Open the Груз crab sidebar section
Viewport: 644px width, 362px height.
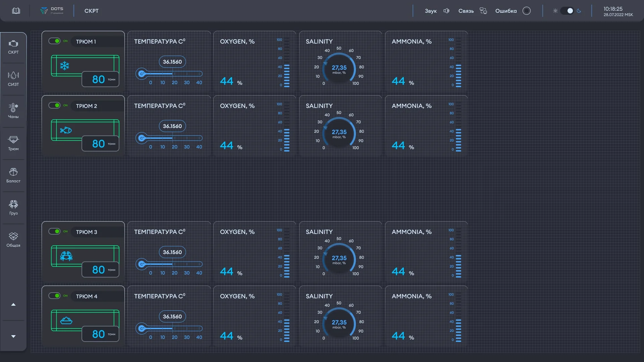(x=13, y=207)
